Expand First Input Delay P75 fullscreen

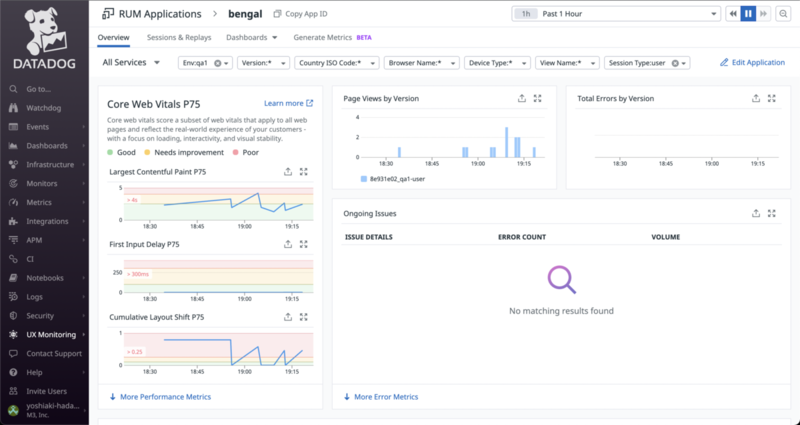[x=304, y=244]
